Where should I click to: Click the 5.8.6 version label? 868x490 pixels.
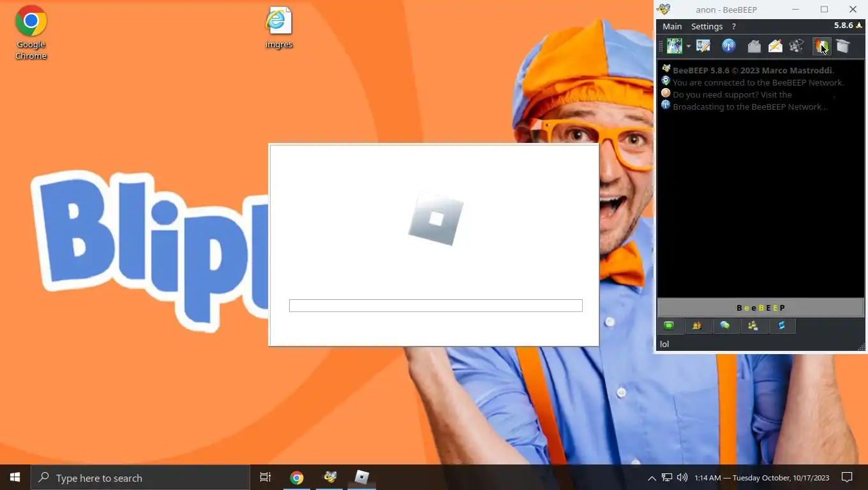point(843,26)
